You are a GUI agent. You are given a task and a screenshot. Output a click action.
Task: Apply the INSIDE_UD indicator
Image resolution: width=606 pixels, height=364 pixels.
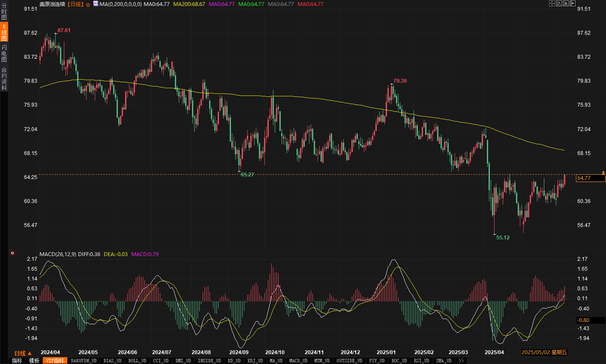tap(209, 361)
